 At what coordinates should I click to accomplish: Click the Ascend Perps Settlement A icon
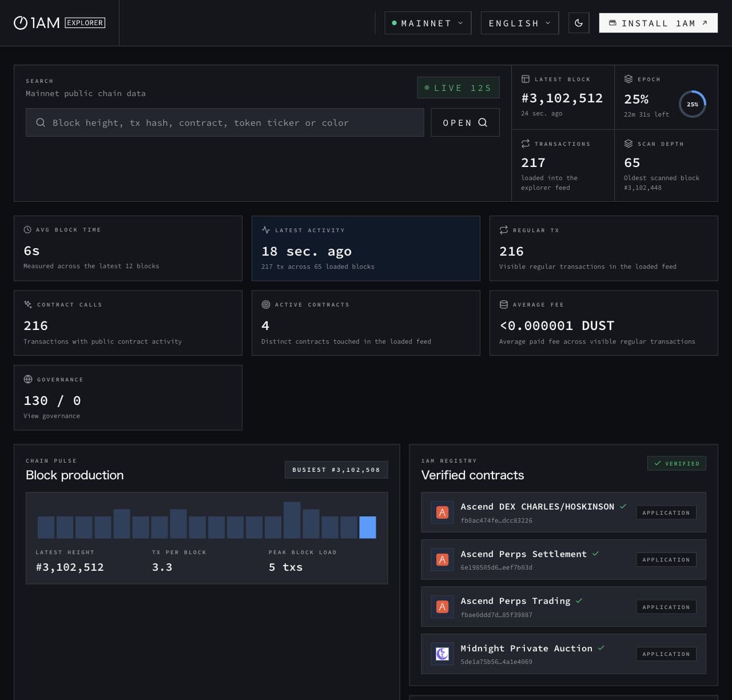coord(442,560)
